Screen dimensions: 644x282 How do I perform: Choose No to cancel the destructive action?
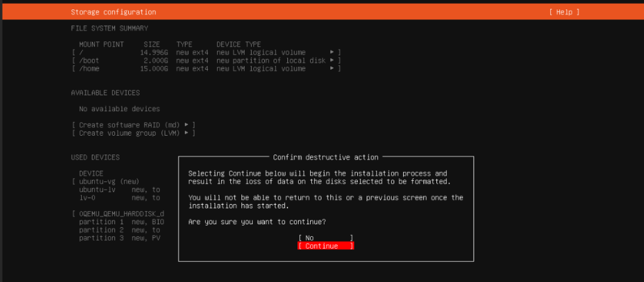coord(325,238)
